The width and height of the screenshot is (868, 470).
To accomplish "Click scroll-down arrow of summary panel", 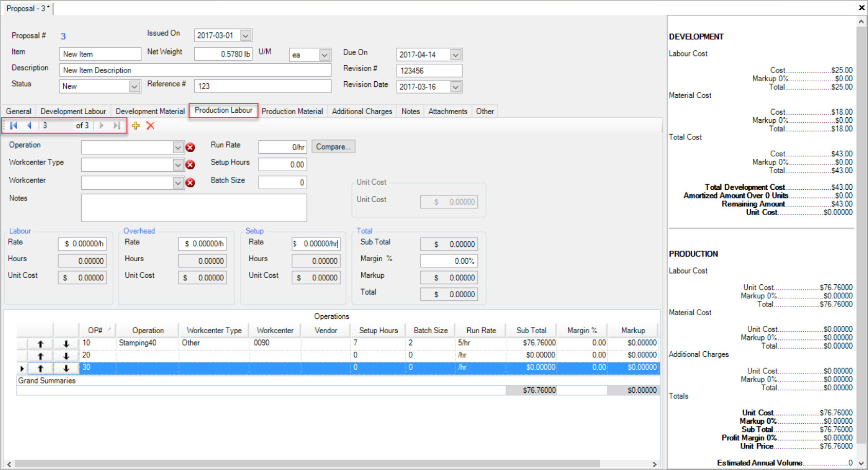I will point(861,464).
